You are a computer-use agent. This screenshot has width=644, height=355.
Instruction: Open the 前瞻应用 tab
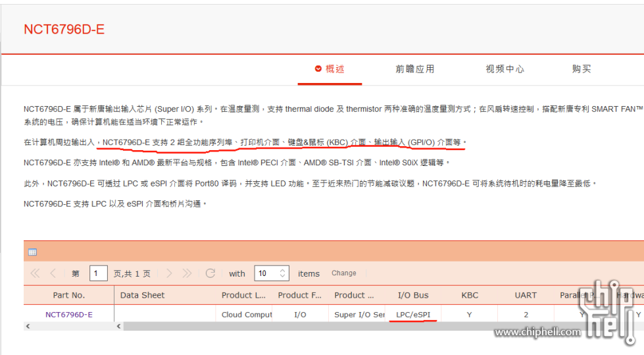[415, 69]
